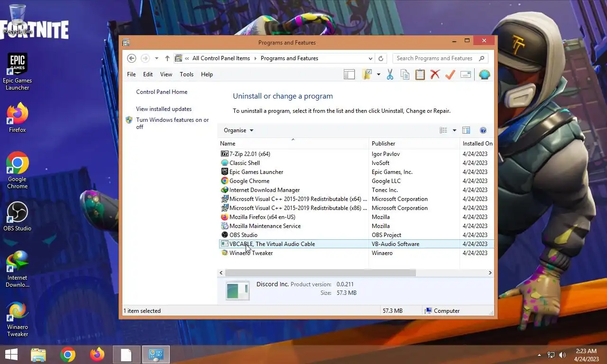Image resolution: width=607 pixels, height=364 pixels.
Task: Click Turn Windows features on or off
Action: [172, 123]
